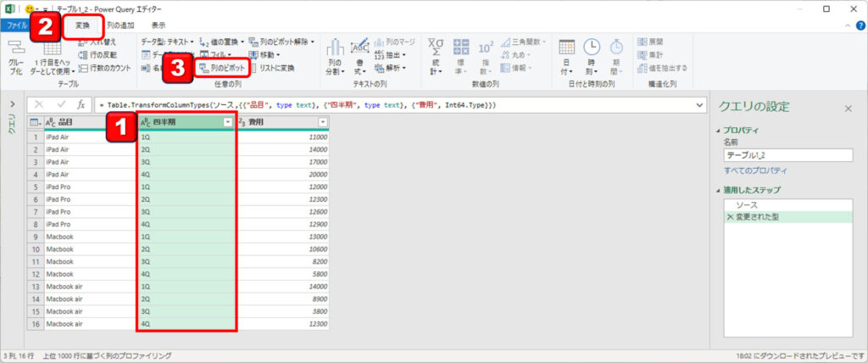Image resolution: width=868 pixels, height=363 pixels.
Task: Click cell iPad Pro in row 5
Action: pos(90,187)
